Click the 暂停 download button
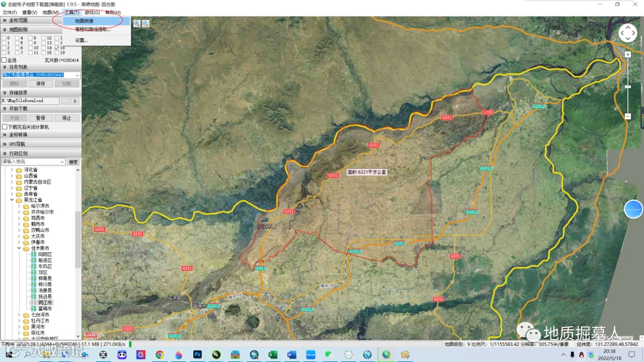 (41, 118)
